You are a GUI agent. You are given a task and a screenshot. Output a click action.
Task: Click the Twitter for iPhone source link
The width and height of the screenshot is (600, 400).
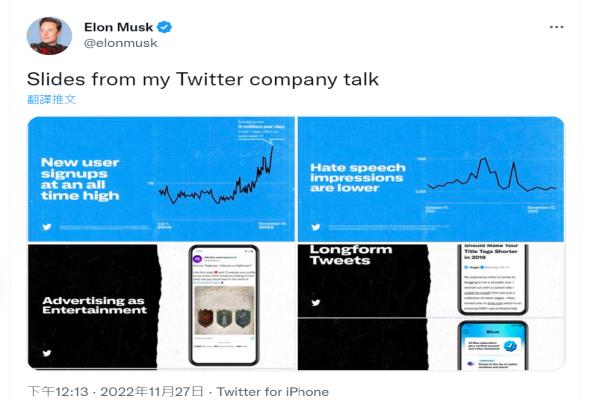273,392
